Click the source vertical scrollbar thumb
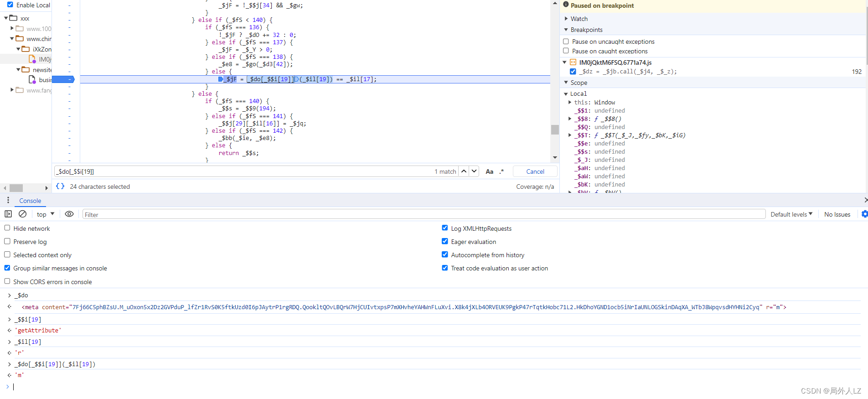 555,130
